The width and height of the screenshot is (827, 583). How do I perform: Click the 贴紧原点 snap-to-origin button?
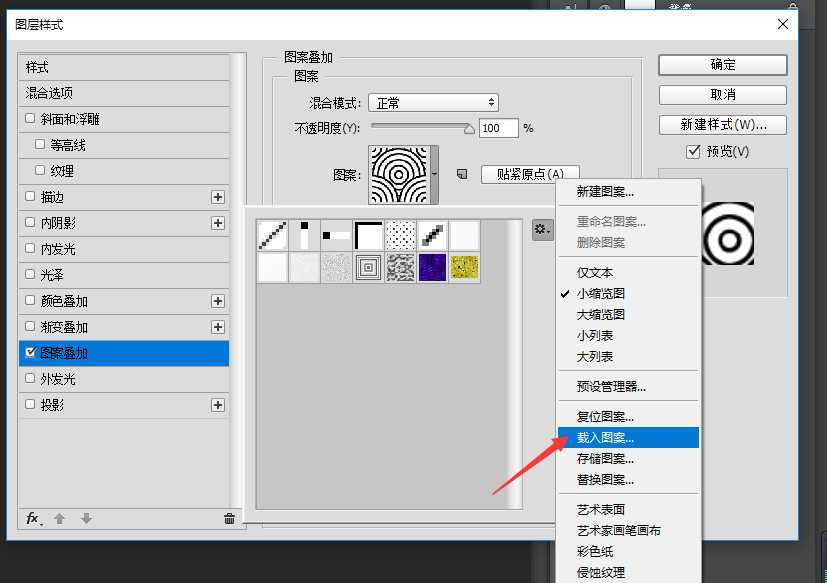tap(529, 174)
